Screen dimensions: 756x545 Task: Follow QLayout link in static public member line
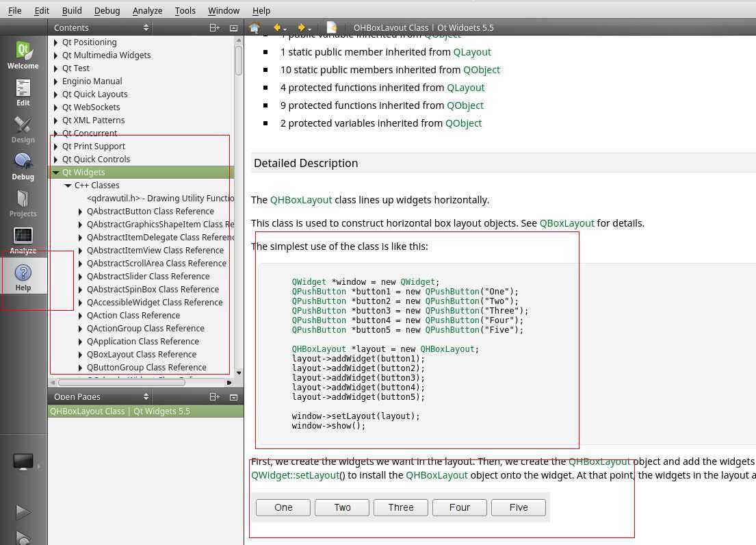[x=472, y=52]
